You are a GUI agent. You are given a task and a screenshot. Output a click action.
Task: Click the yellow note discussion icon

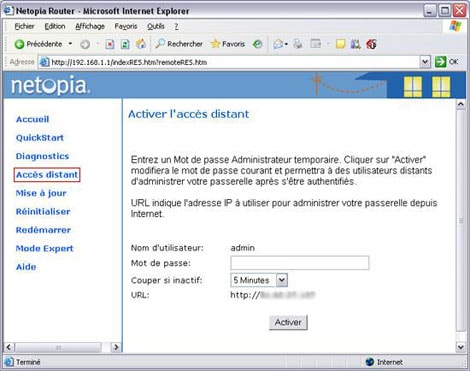click(340, 44)
